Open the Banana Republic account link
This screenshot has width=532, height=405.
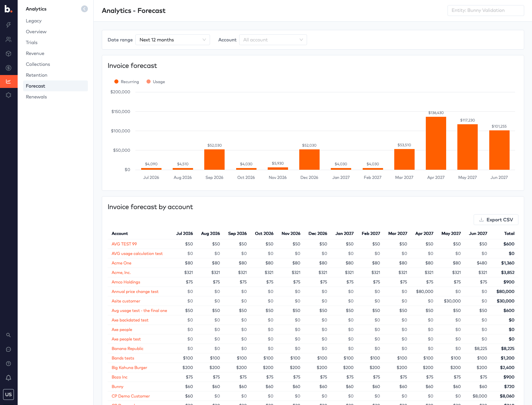click(128, 349)
